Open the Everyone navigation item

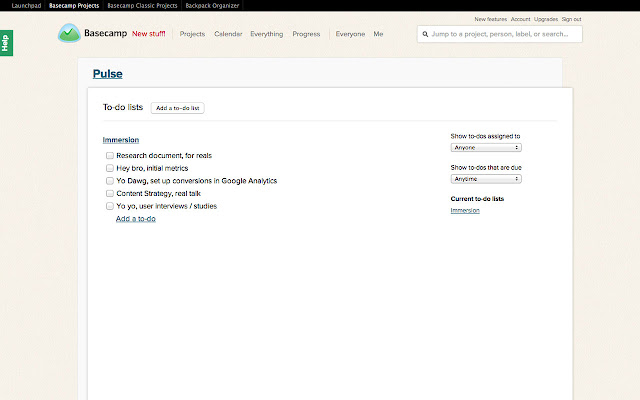tap(350, 34)
